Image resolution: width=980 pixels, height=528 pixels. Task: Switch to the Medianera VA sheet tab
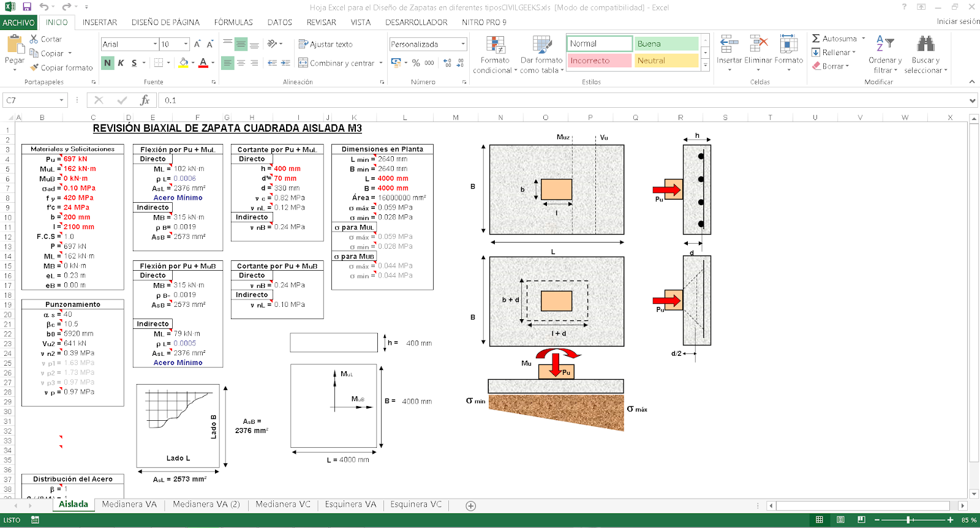(x=129, y=504)
